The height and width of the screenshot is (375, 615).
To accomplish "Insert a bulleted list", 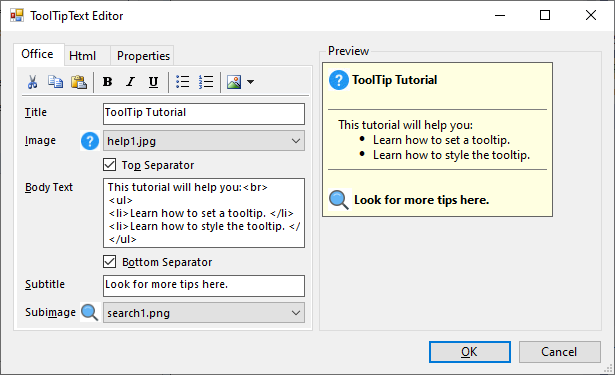I will coord(182,82).
